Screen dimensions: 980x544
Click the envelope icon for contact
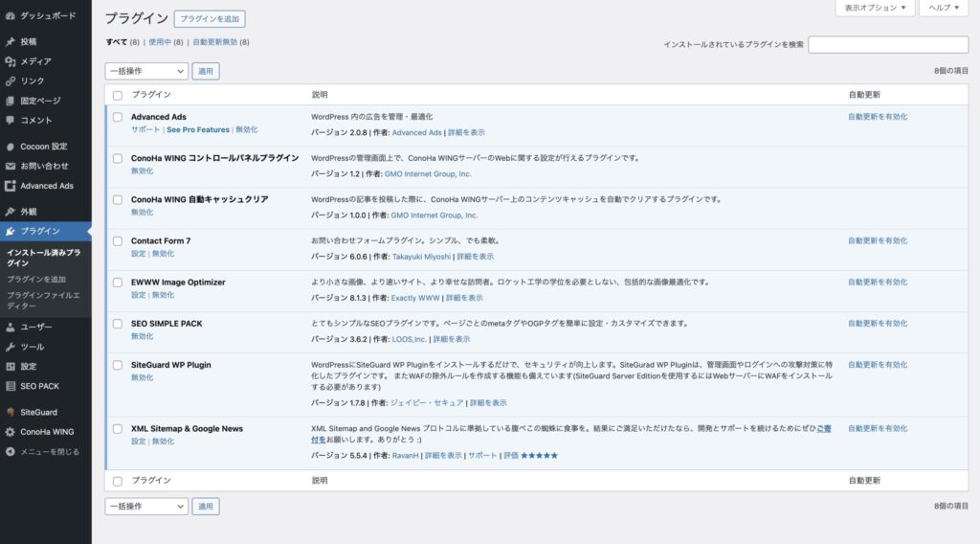click(x=10, y=167)
